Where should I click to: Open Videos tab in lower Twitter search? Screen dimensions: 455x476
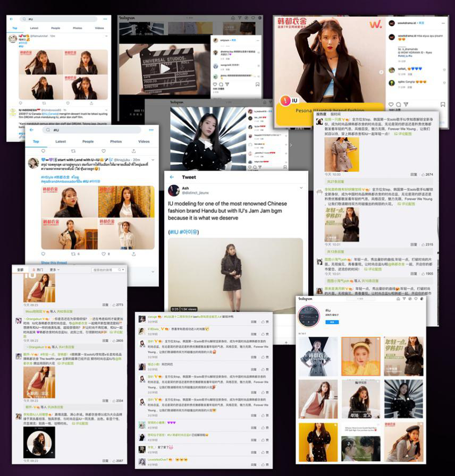(144, 142)
